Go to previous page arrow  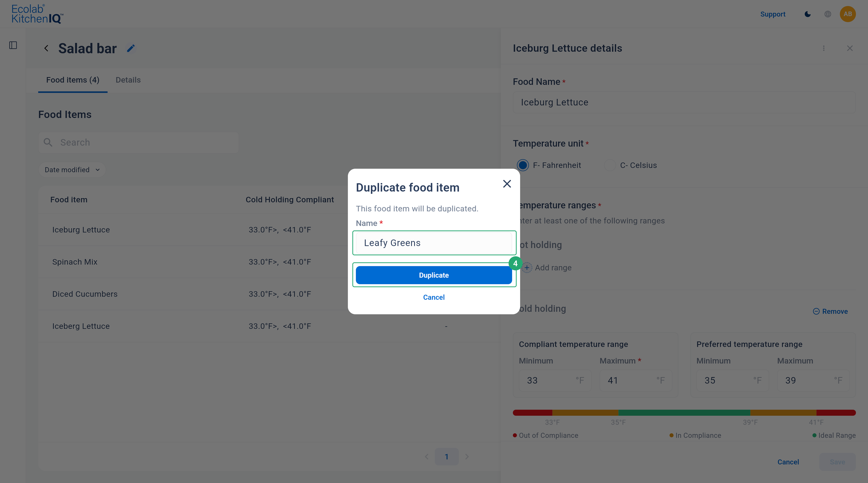tap(427, 457)
